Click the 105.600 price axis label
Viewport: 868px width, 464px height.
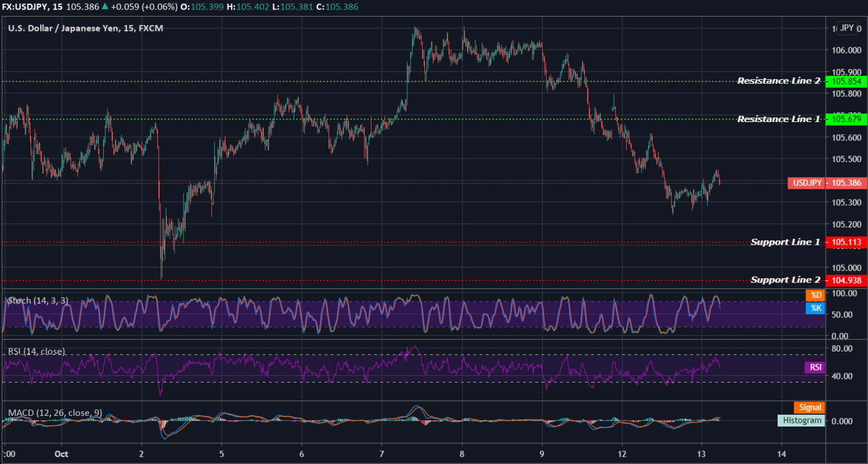(847, 138)
